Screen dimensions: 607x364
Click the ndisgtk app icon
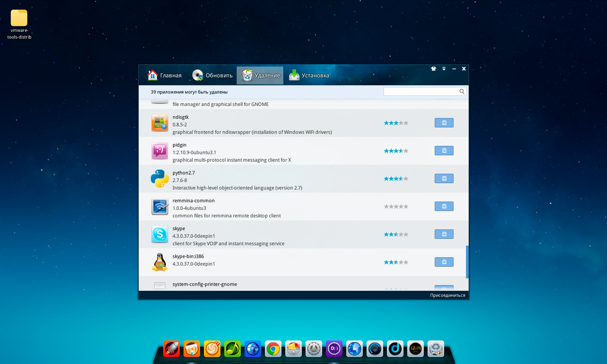pos(160,123)
